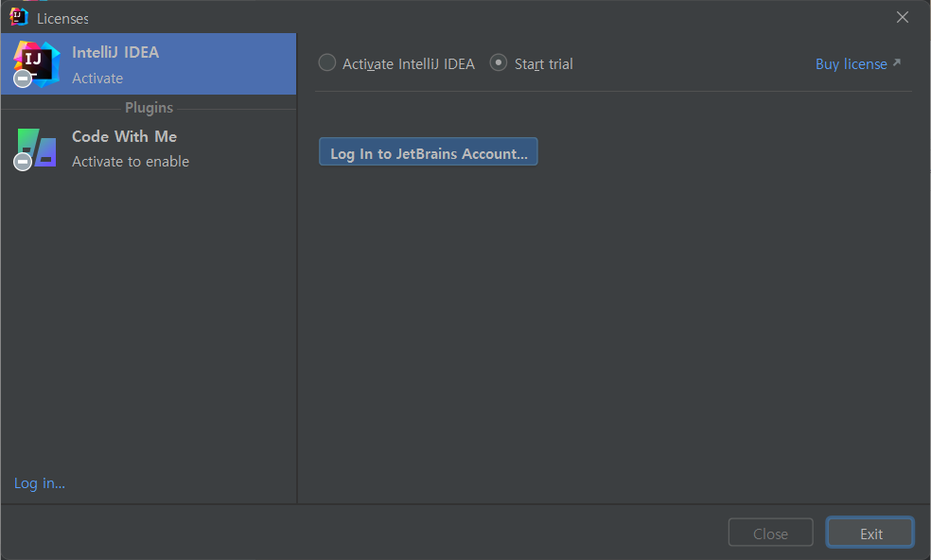The width and height of the screenshot is (931, 560).
Task: Click the Activate IntelliJ IDEA label text
Action: 409,64
